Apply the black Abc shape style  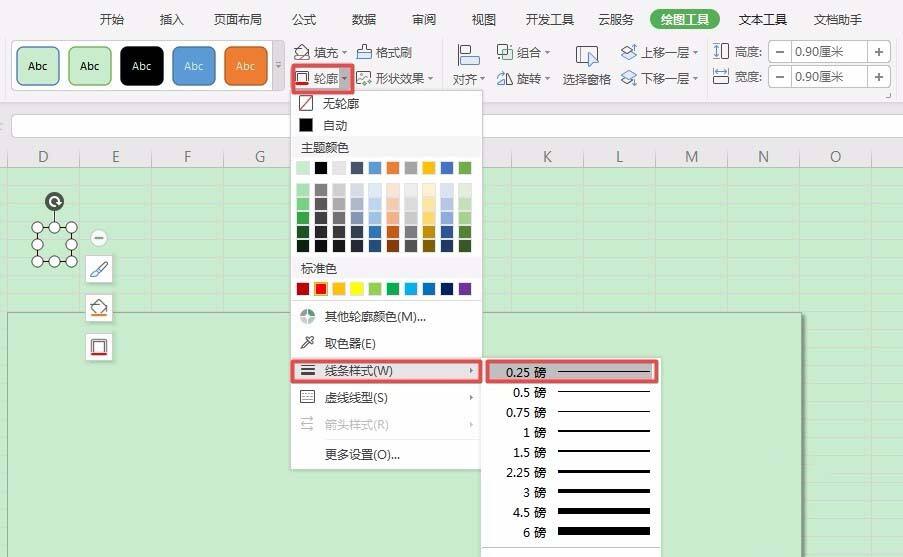pos(142,66)
